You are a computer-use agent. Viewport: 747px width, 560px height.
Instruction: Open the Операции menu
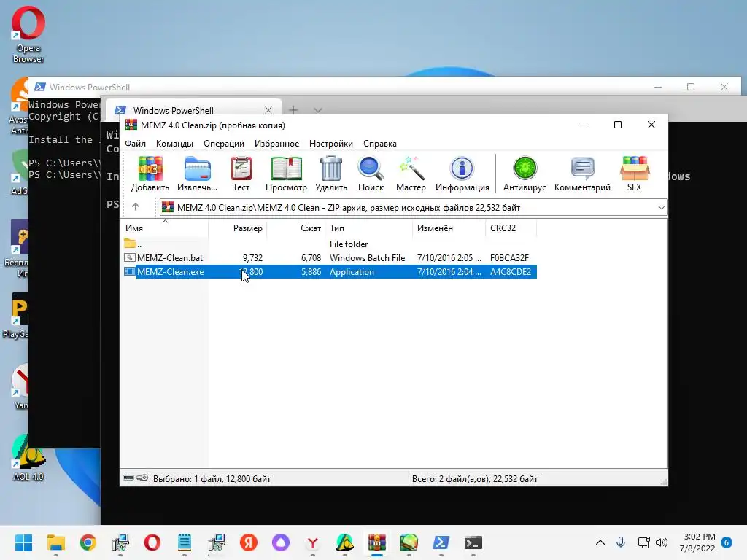click(224, 144)
